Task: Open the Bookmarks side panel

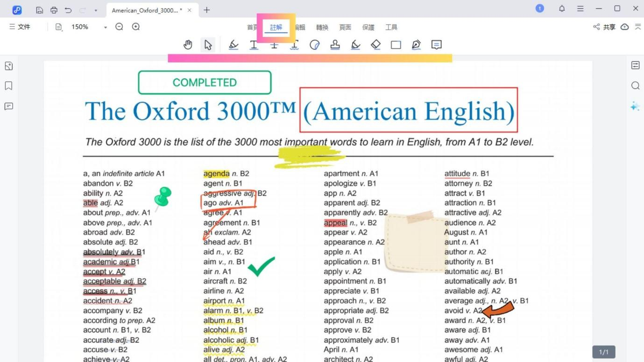Action: [x=8, y=86]
